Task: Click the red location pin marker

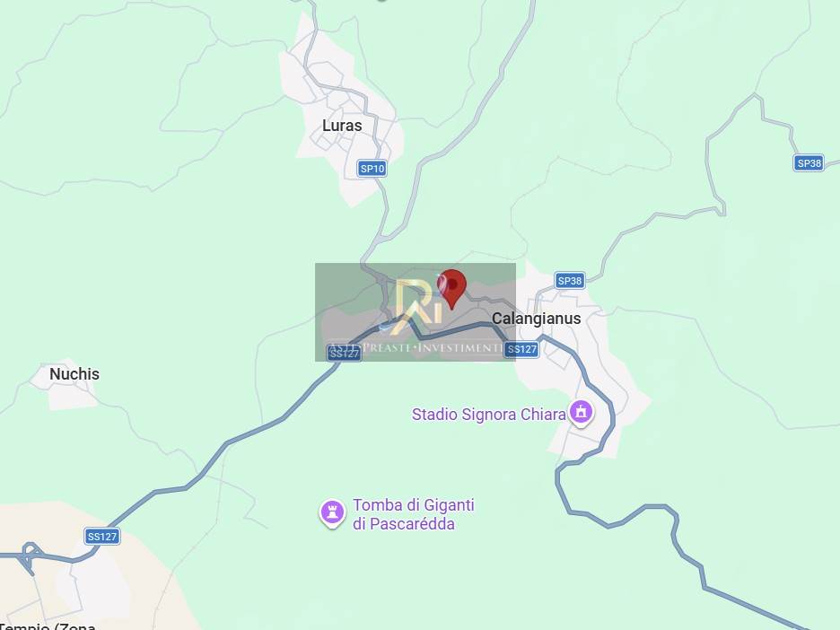Action: click(x=451, y=289)
